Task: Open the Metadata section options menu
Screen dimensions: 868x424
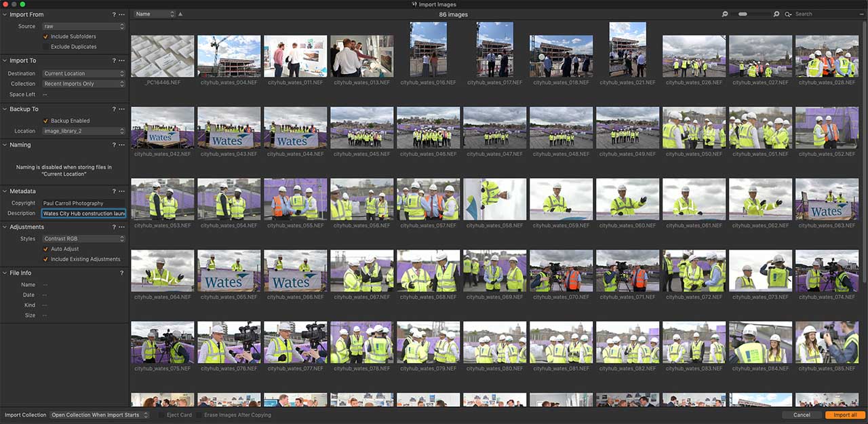Action: [x=122, y=191]
